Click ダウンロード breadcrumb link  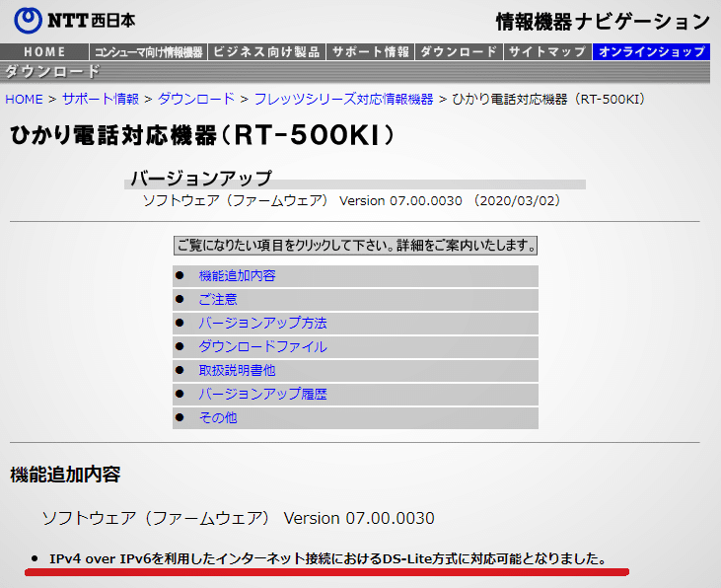[196, 99]
